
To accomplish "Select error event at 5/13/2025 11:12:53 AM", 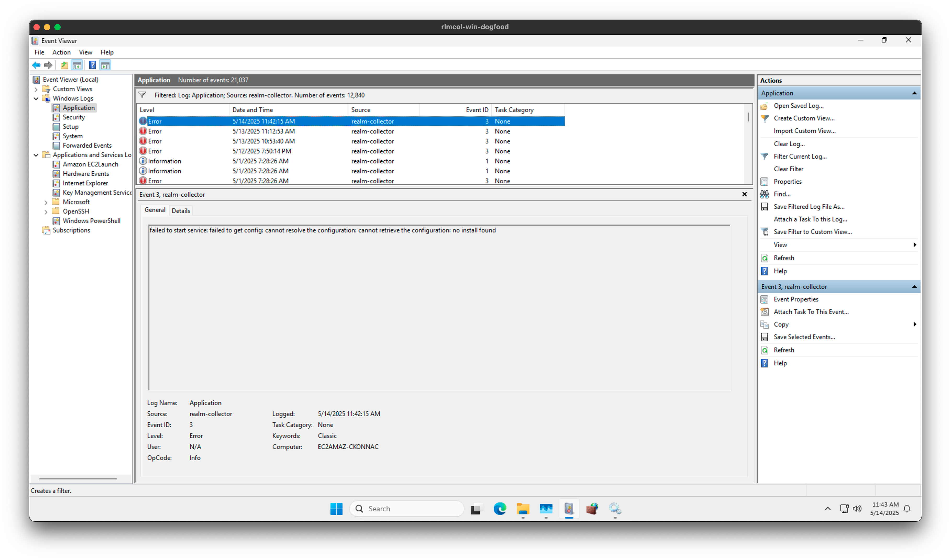I will (x=351, y=131).
